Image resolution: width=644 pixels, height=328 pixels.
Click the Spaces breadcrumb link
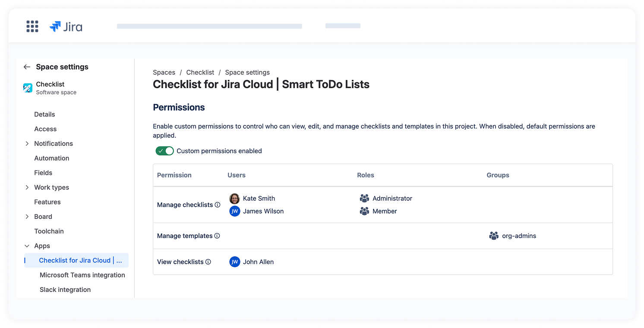(x=164, y=73)
